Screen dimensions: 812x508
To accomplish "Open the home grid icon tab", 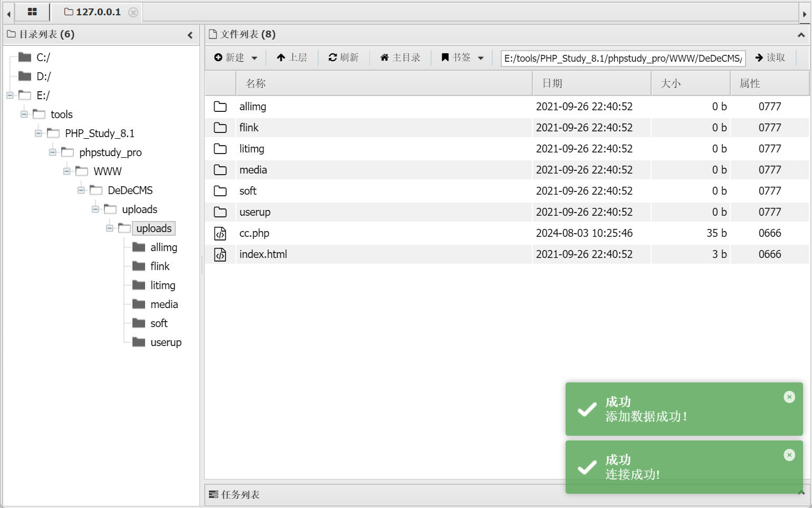I will point(32,12).
